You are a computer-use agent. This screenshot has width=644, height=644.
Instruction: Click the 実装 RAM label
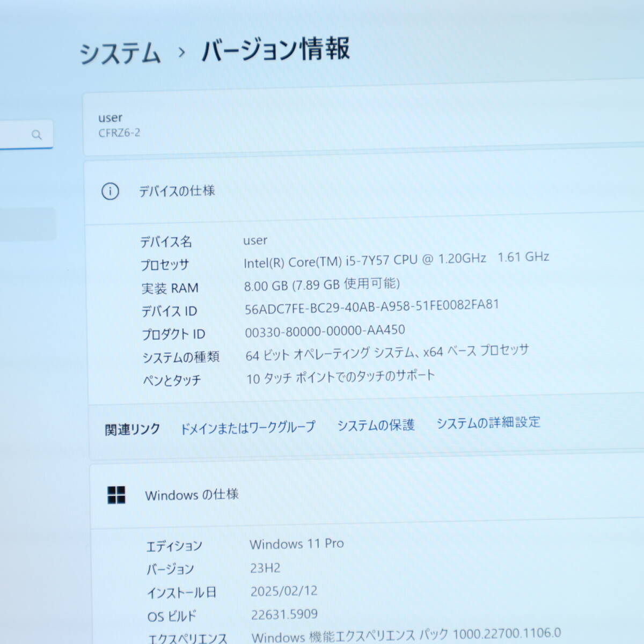170,288
